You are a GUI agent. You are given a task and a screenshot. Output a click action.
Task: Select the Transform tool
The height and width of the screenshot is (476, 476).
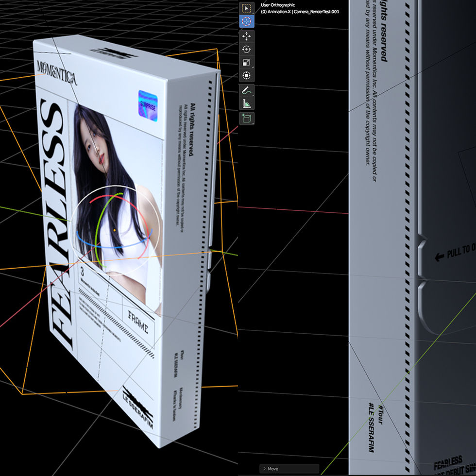coord(247,75)
